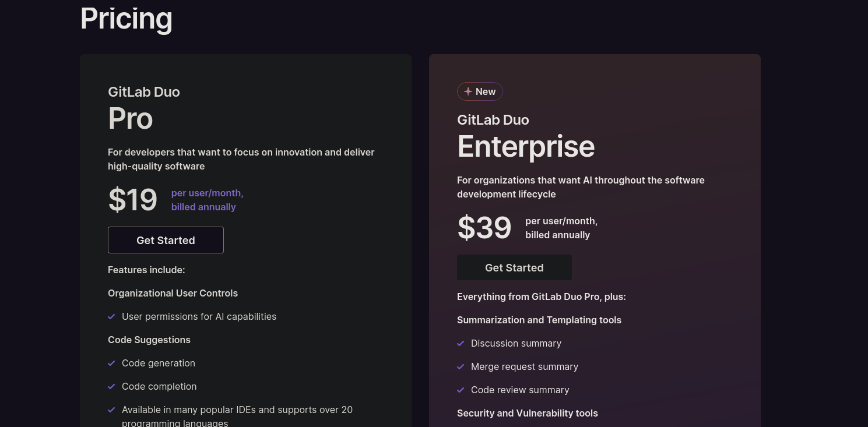Screen dimensions: 868x427
Task: Click the Pro plan title
Action: (131, 119)
